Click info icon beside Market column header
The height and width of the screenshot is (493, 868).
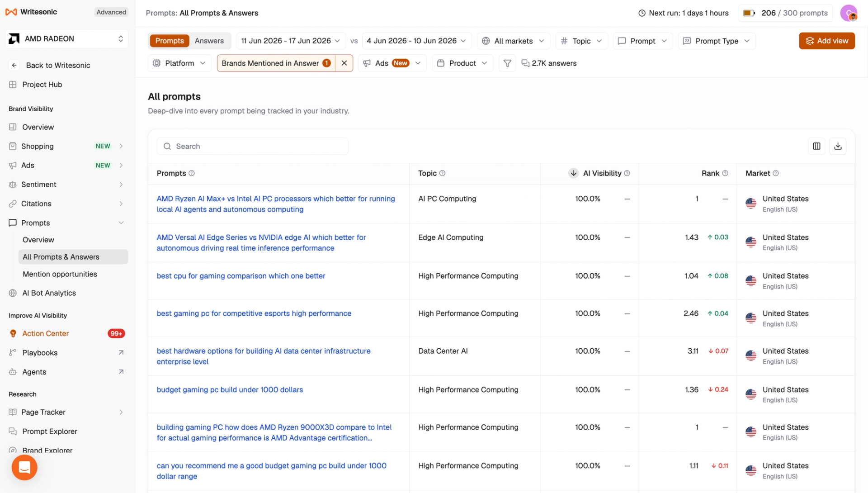[776, 173]
